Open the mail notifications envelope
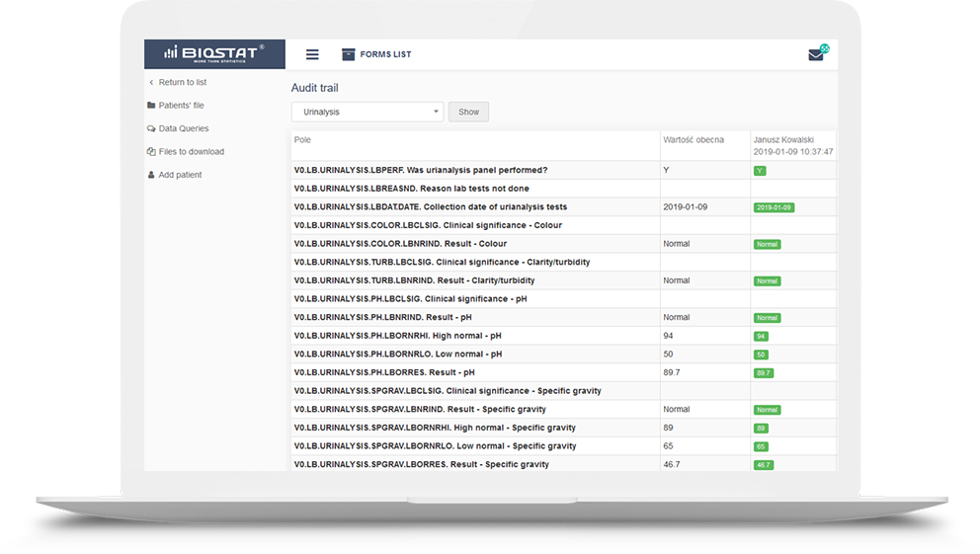 [816, 55]
